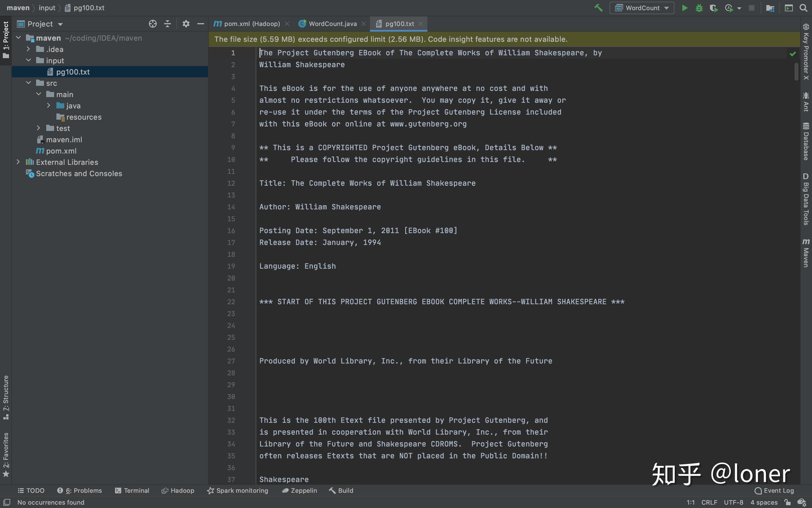Collapse the maven root folder

pos(18,38)
